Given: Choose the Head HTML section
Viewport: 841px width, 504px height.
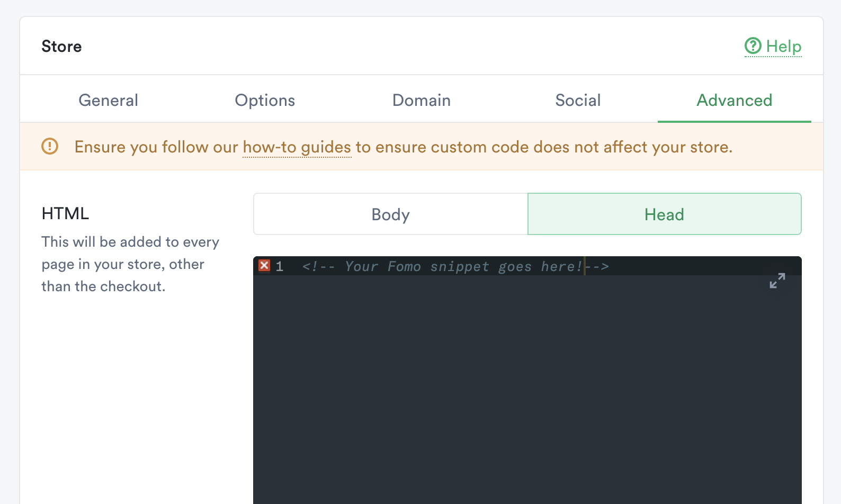Looking at the screenshot, I should pos(664,214).
